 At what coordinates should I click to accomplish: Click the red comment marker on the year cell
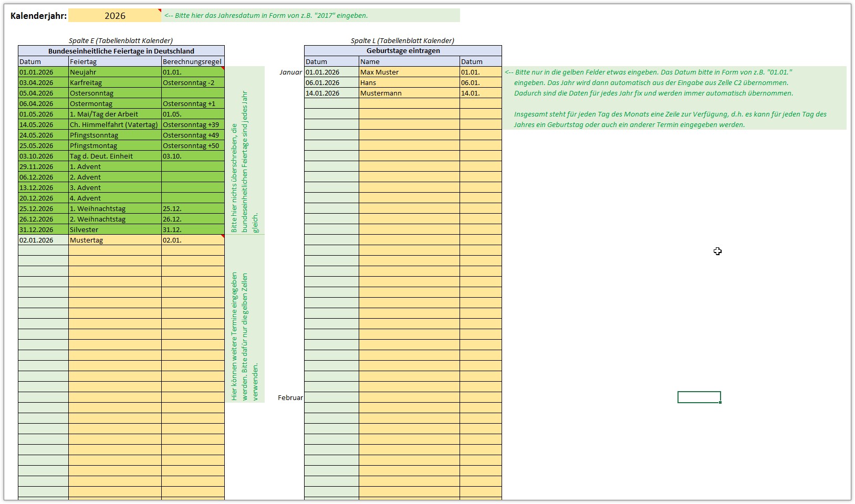[x=160, y=10]
